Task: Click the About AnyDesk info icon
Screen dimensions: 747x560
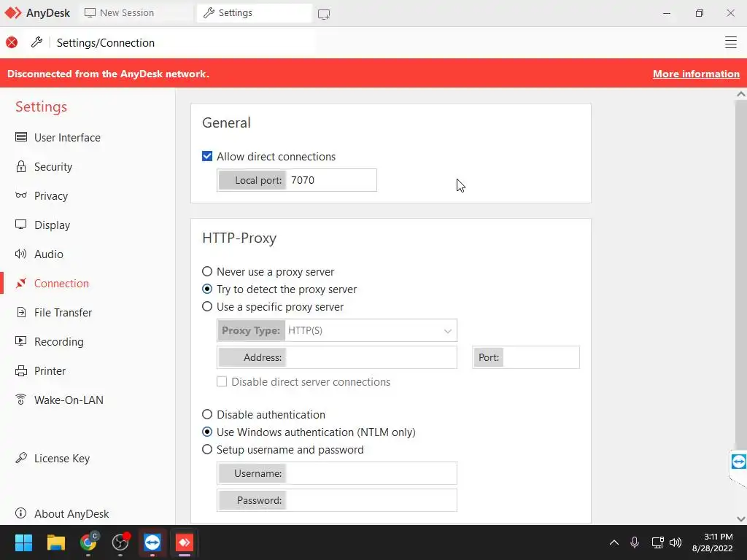Action: click(x=21, y=513)
